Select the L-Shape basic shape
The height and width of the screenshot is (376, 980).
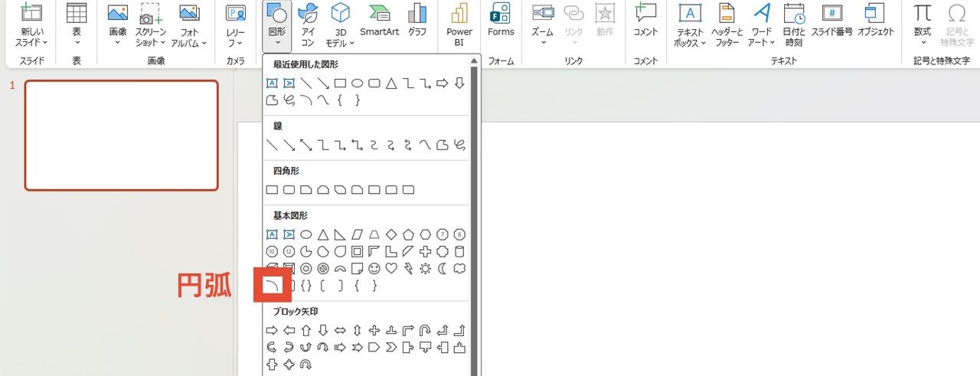[390, 251]
